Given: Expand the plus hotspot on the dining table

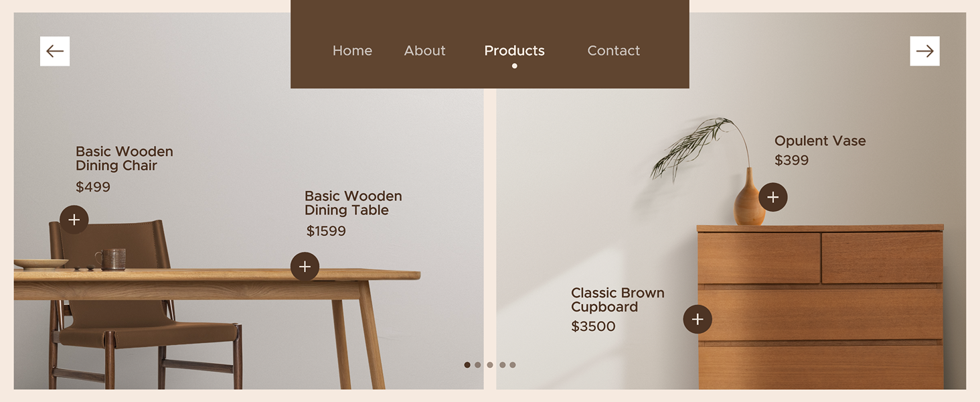Looking at the screenshot, I should (x=305, y=267).
